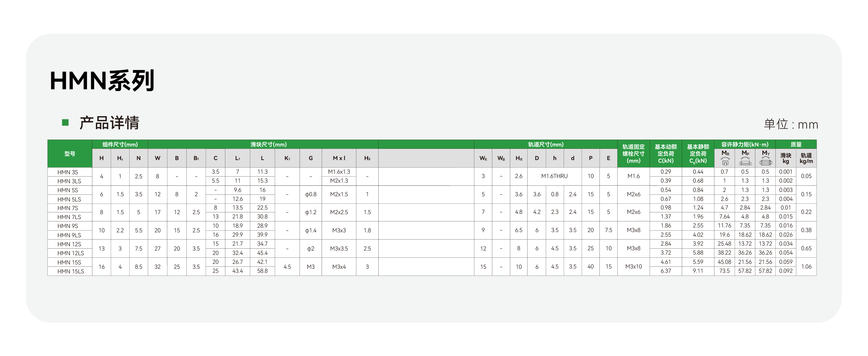Select the HMN 9S model name
This screenshot has width=868, height=356.
coord(68,226)
